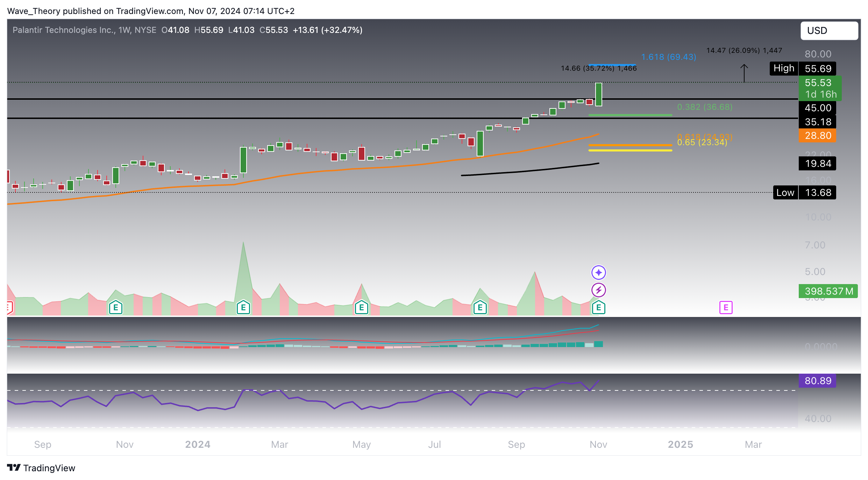Click the November earnings E marker
Screen dimensions: 868x480
598,308
